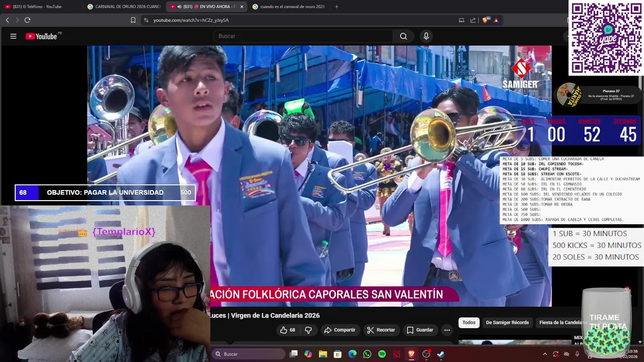Screen dimensions: 644x362
Task: Open WhatsApp from the taskbar
Action: point(367,354)
